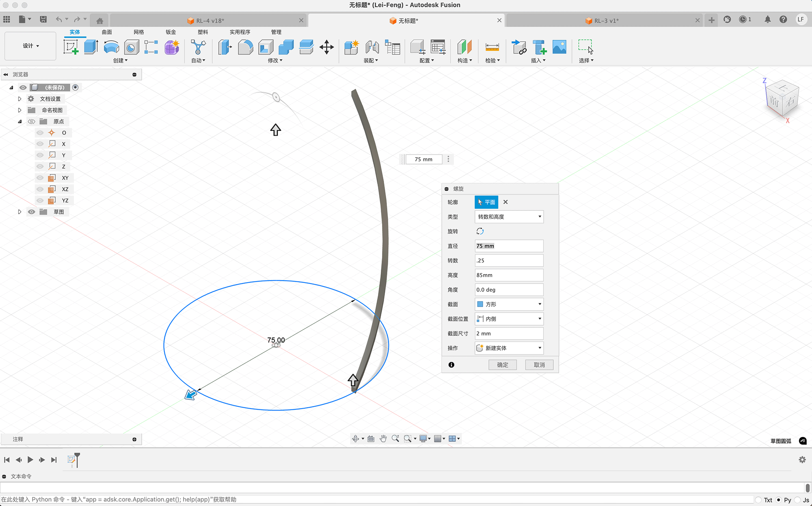The height and width of the screenshot is (506, 812).
Task: Switch to the 网格 ribbon tab
Action: (x=139, y=32)
